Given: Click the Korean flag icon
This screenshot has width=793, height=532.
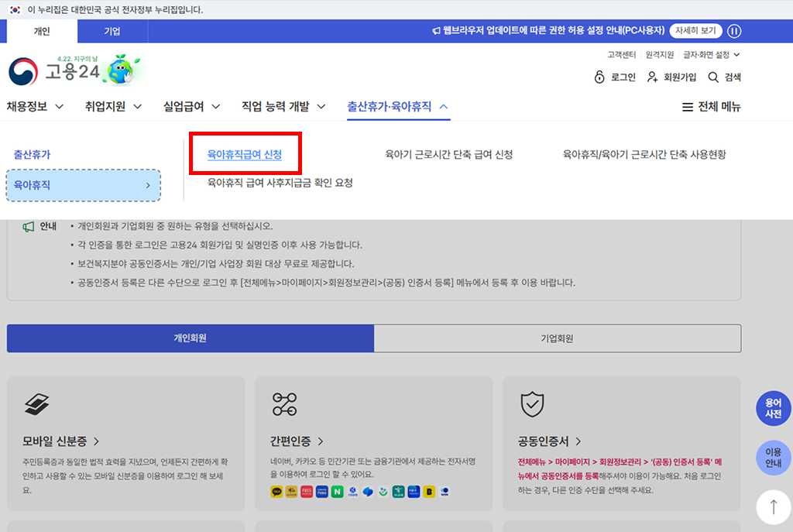Looking at the screenshot, I should 15,9.
